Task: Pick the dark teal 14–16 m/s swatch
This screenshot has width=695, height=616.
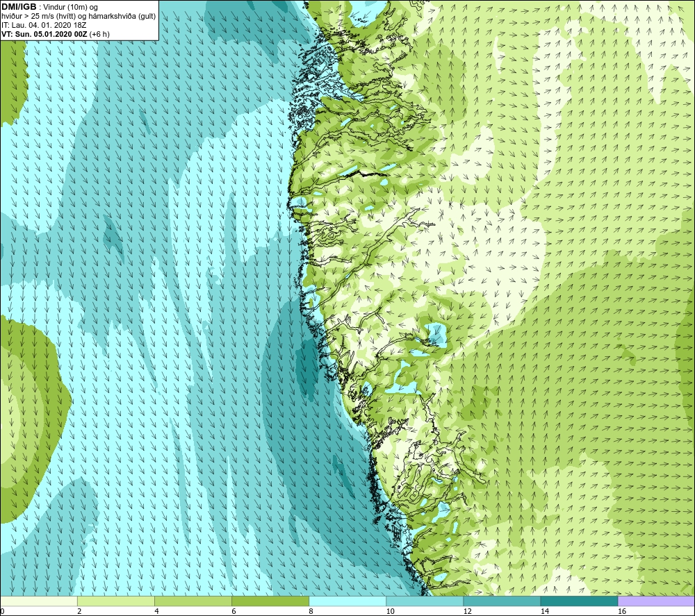Action: tap(579, 601)
